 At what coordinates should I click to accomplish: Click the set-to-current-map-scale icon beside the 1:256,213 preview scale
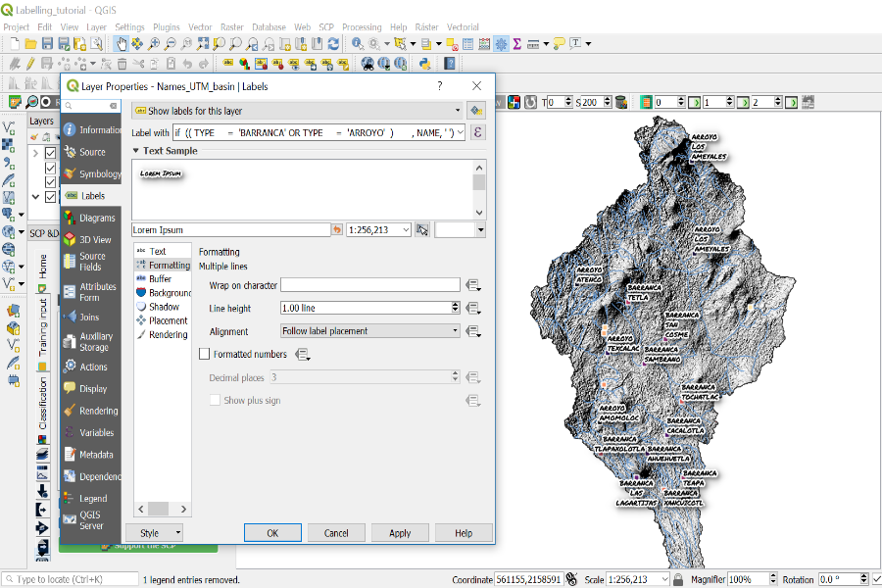422,229
